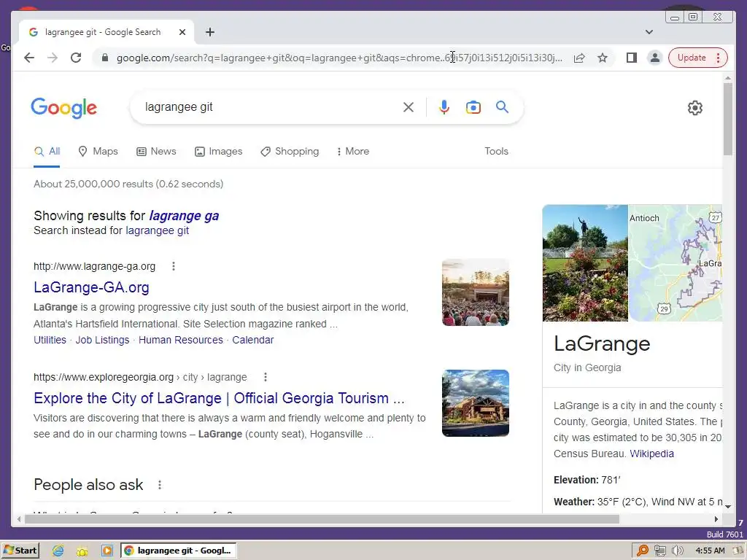Viewport: 747px width, 560px height.
Task: Click the Weather label link
Action: click(x=573, y=502)
